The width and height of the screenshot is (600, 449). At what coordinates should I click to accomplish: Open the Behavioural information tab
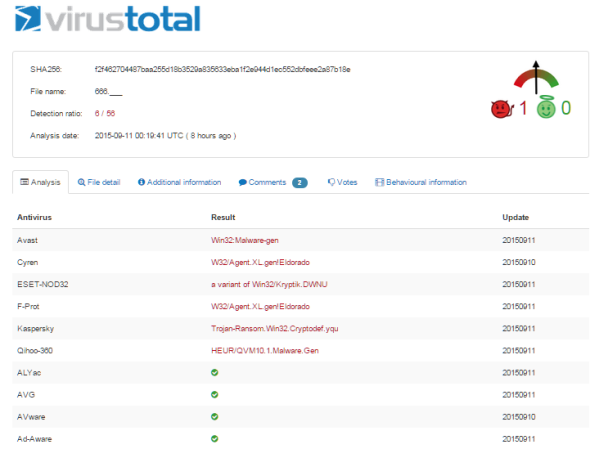[x=421, y=182]
